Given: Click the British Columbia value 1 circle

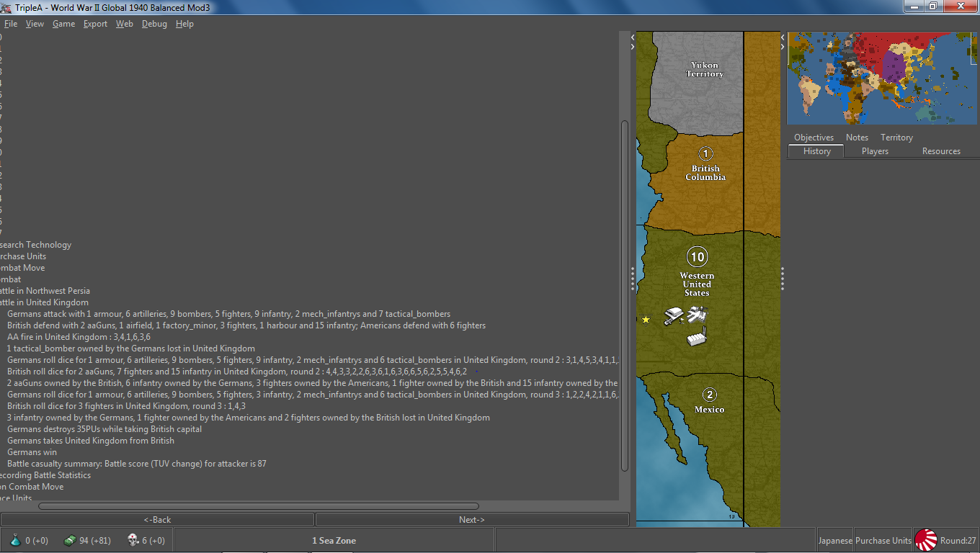Looking at the screenshot, I should pos(706,153).
